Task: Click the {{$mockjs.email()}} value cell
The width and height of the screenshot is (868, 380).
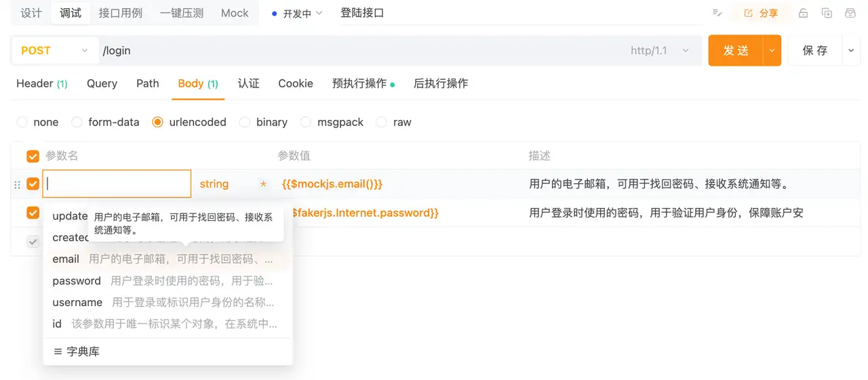Action: click(x=332, y=184)
